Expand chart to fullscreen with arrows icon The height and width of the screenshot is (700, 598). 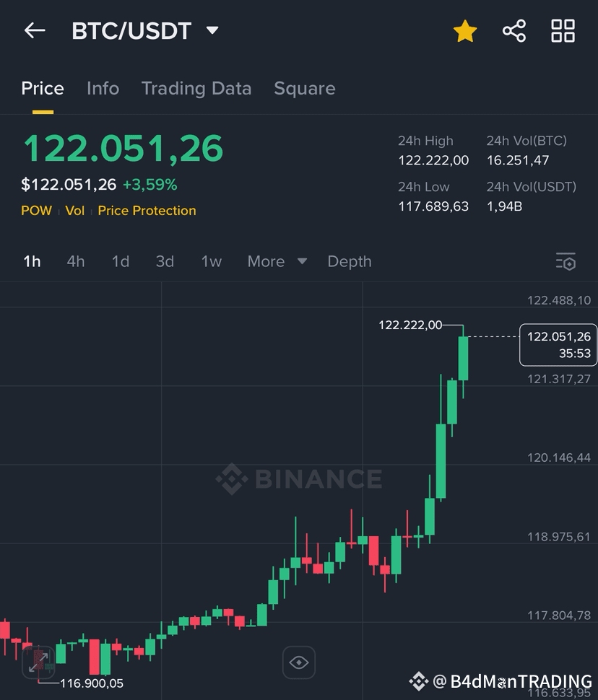[38, 662]
